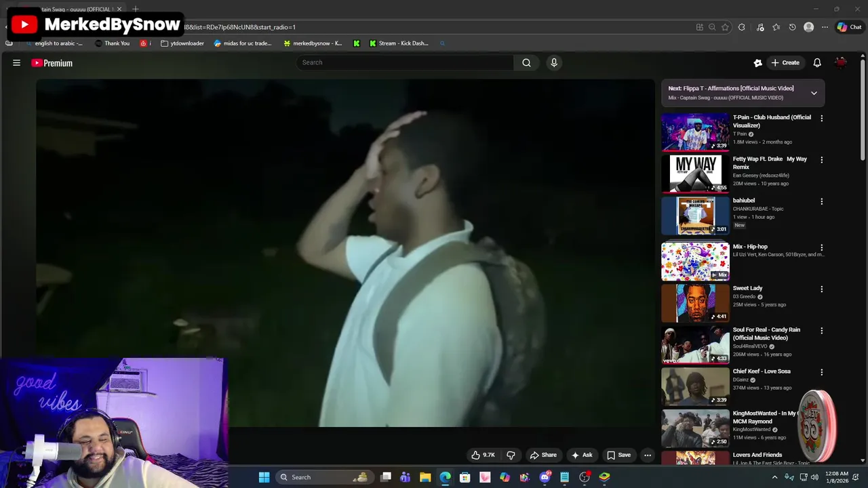
Task: Open browser settings ellipsis menu
Action: 825,27
